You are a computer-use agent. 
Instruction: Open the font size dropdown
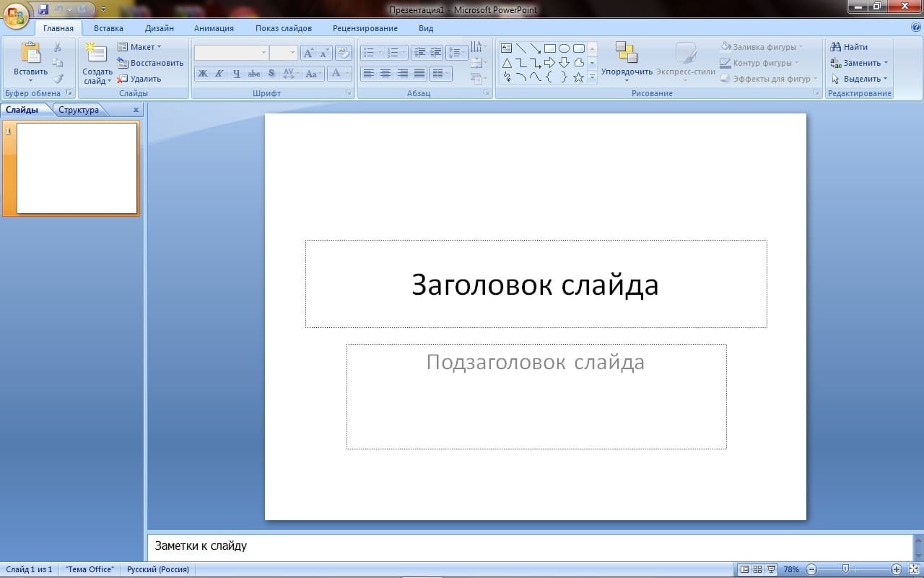(292, 53)
